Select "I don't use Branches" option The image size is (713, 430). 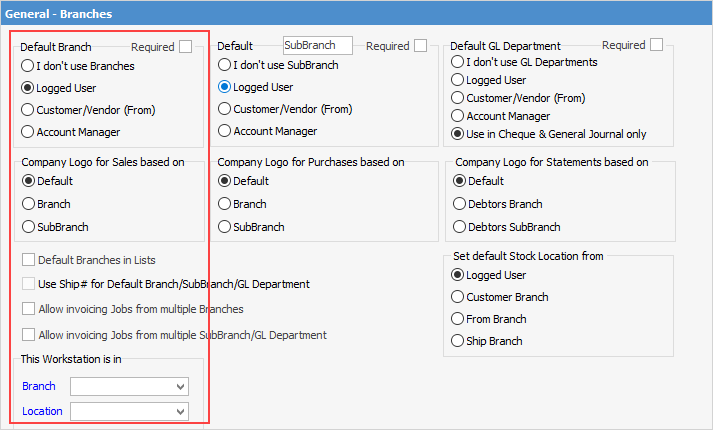pos(28,66)
